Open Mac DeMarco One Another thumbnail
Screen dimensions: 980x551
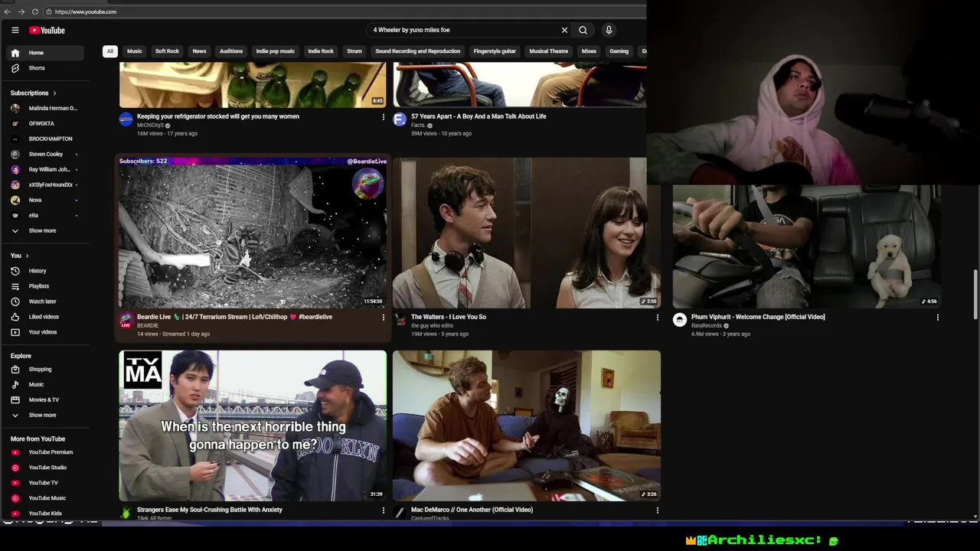pyautogui.click(x=526, y=425)
